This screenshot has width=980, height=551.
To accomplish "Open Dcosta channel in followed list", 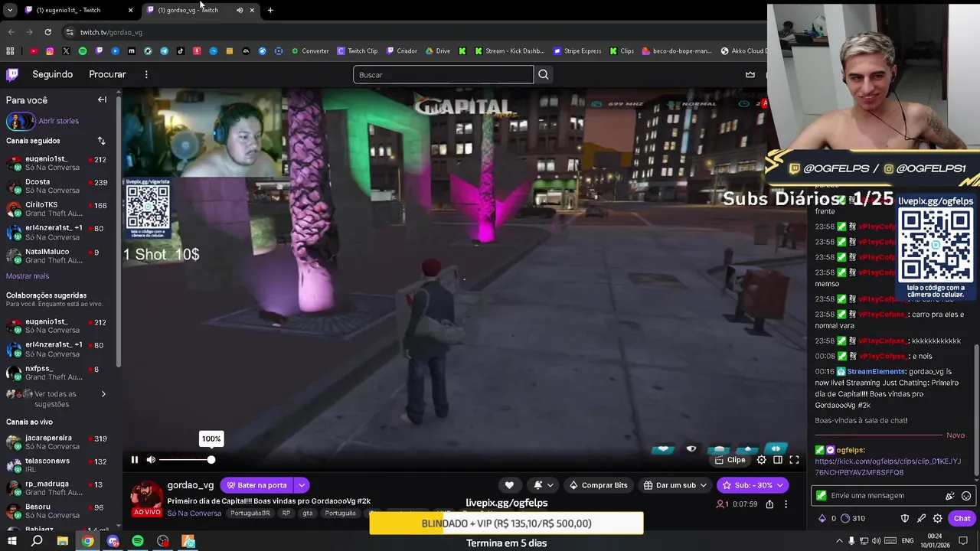I will (x=57, y=186).
